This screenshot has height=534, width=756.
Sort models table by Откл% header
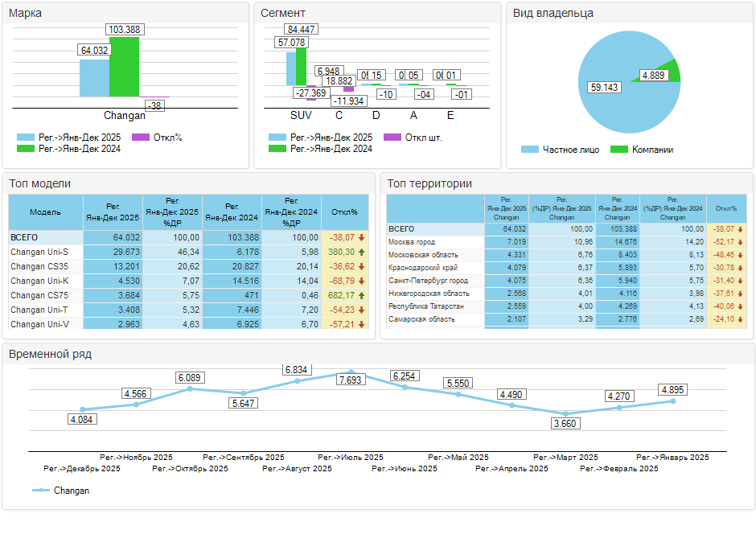(344, 212)
